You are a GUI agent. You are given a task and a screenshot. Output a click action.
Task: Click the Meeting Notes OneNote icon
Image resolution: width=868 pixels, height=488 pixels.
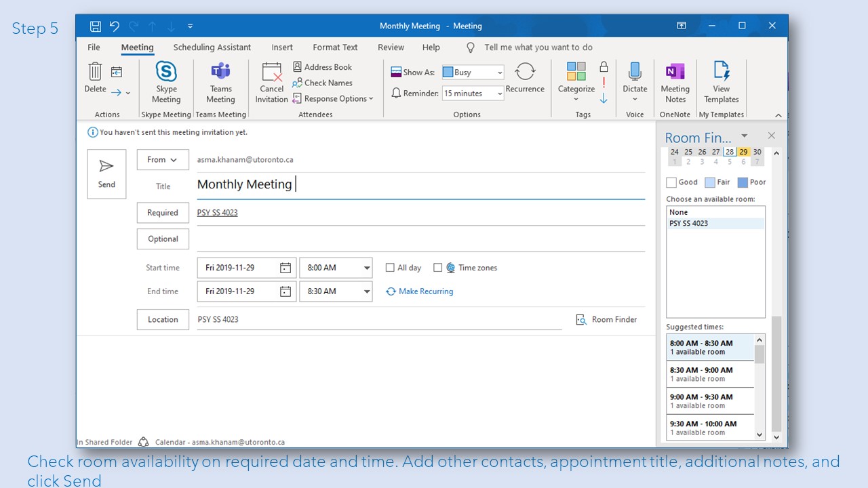[675, 71]
